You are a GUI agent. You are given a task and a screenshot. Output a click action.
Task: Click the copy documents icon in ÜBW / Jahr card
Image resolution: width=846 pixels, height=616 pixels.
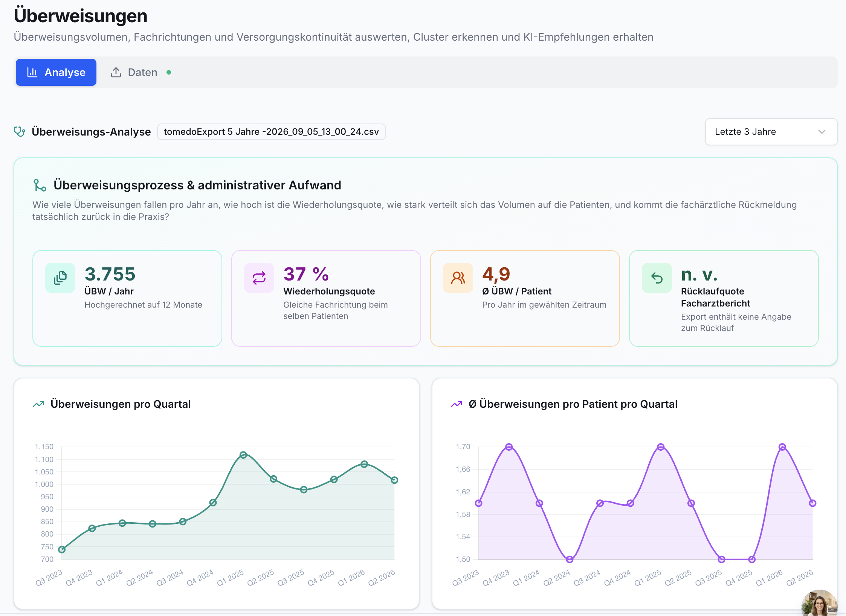point(60,278)
